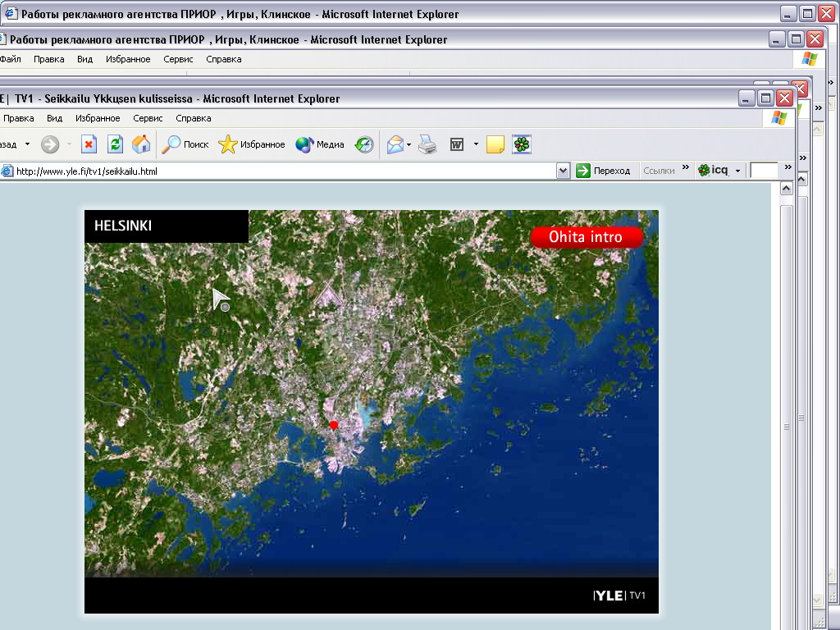The image size is (840, 630).
Task: Click the address bar URL field
Action: tap(279, 171)
